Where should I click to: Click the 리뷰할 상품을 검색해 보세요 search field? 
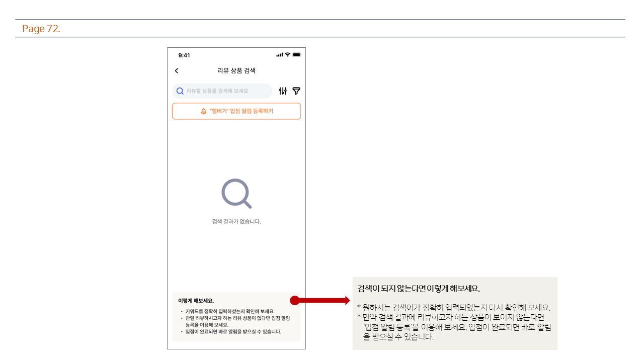222,91
